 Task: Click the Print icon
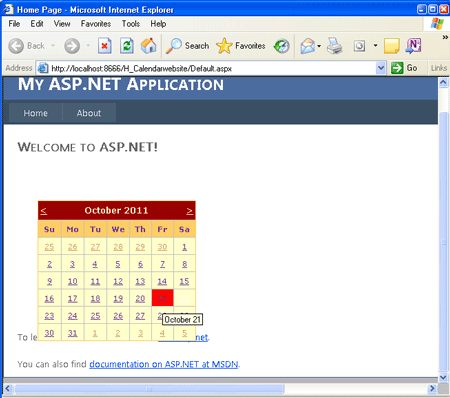334,46
